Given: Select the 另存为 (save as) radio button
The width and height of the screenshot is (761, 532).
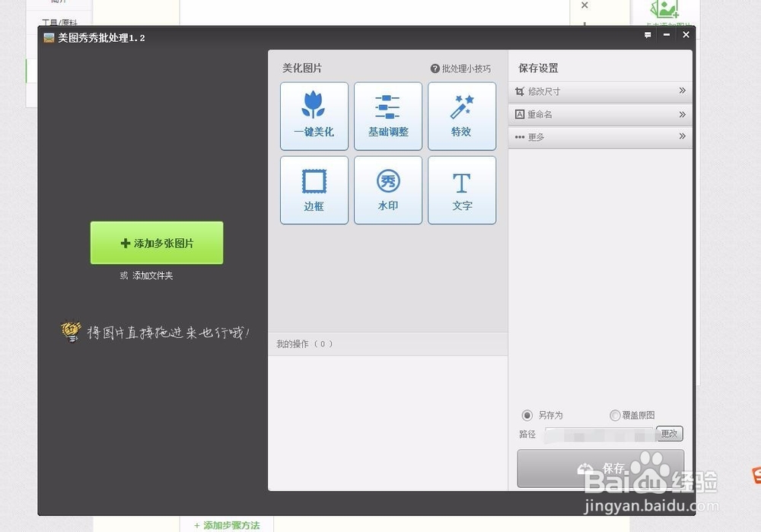Looking at the screenshot, I should point(527,415).
